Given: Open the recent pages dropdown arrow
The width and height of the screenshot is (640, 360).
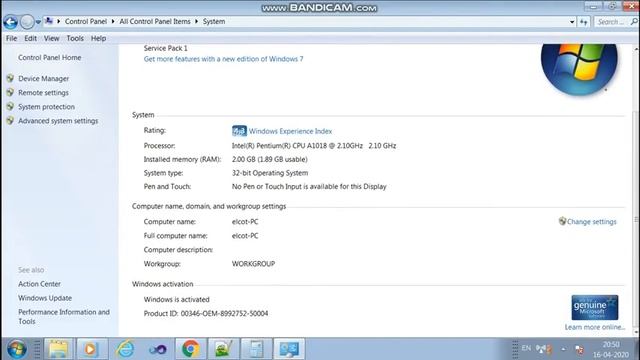Looking at the screenshot, I should click(x=38, y=22).
